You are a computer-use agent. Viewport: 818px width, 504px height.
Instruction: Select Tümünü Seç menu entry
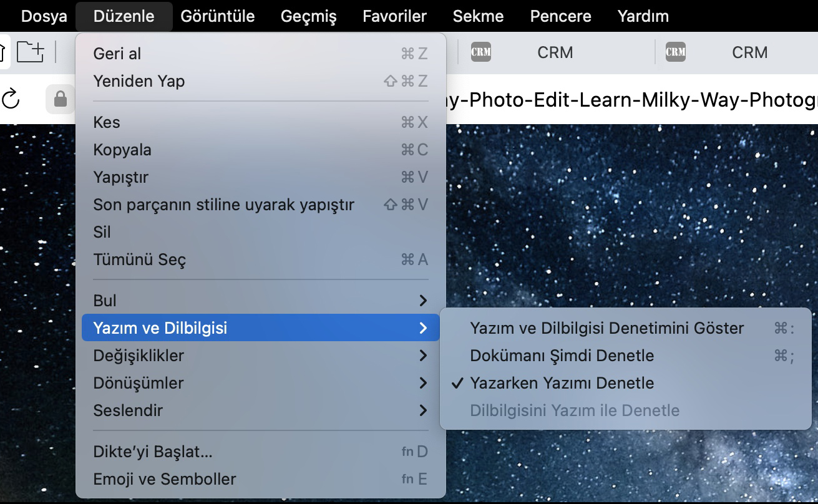pyautogui.click(x=140, y=259)
